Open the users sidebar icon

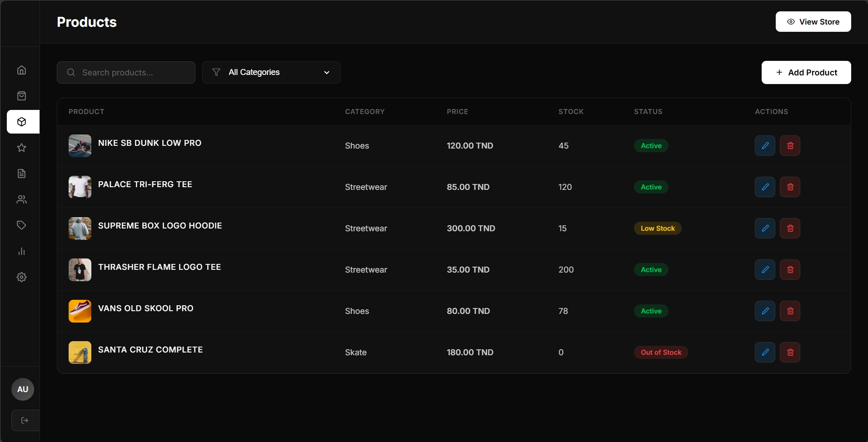(x=21, y=199)
